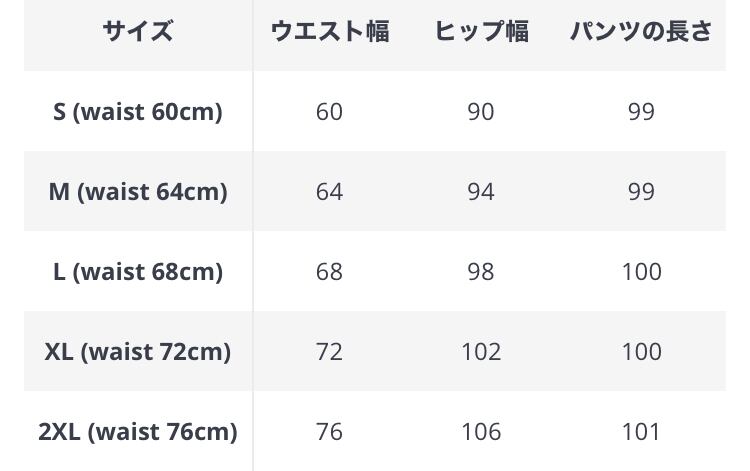Viewport: 750px width, 471px height.
Task: Click pants length 100 in the L row
Action: click(641, 271)
